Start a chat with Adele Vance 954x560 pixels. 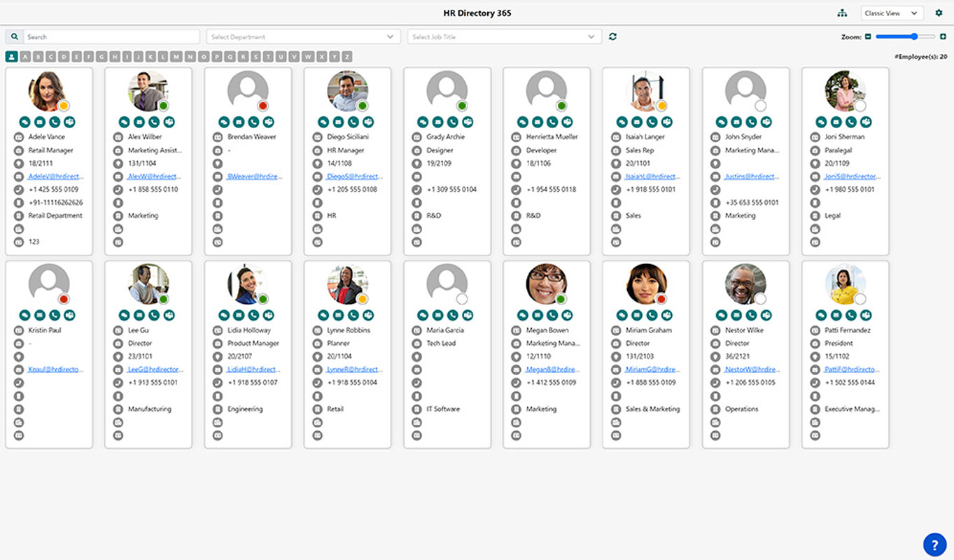[x=24, y=122]
